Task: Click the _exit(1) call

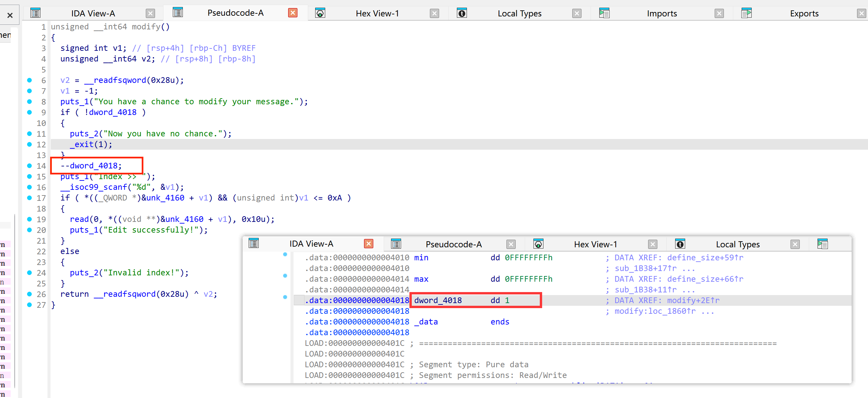Action: pyautogui.click(x=91, y=144)
